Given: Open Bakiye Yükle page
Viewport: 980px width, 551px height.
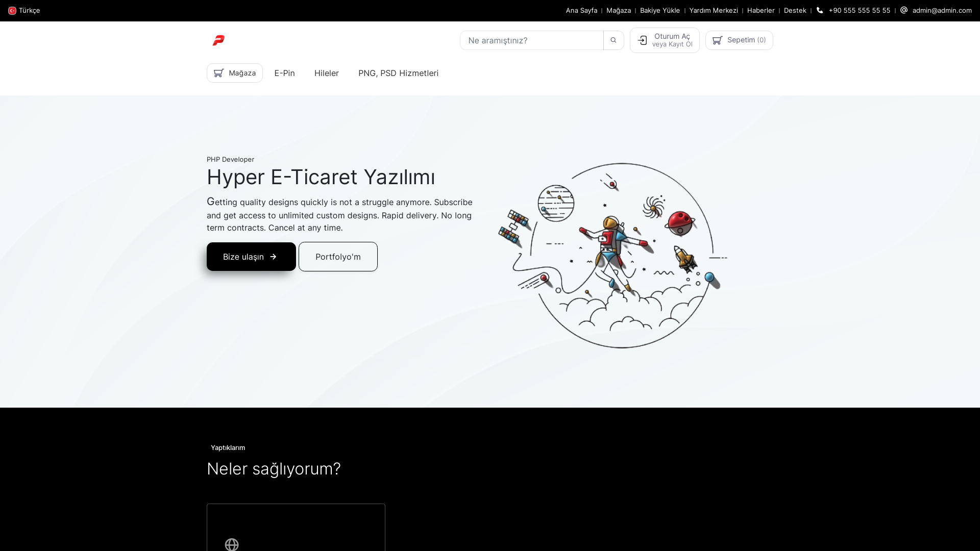Looking at the screenshot, I should [x=660, y=10].
